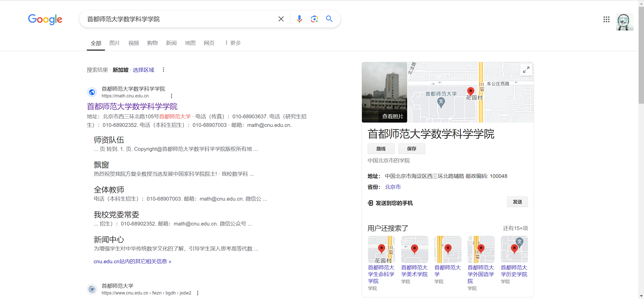Switch to the 地图 tab
644x299 pixels.
(190, 43)
